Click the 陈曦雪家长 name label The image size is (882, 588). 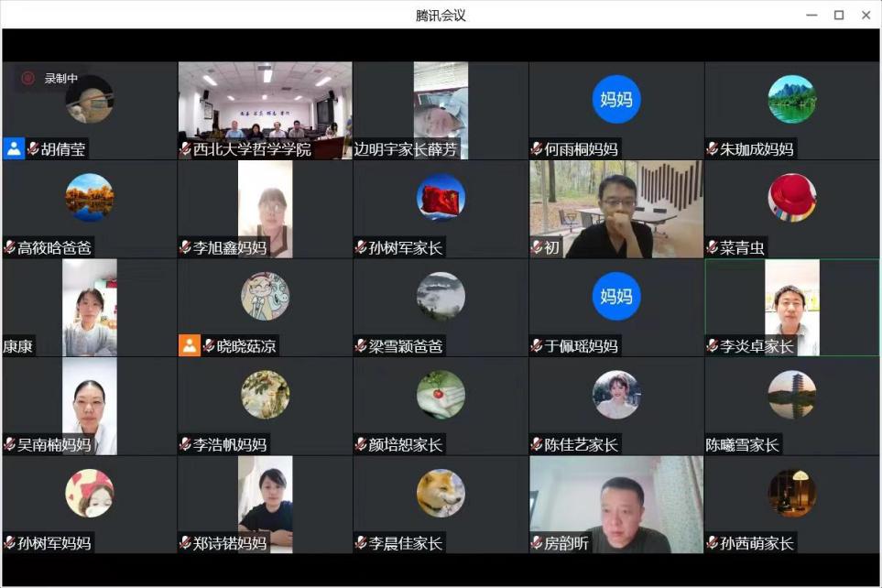click(743, 445)
